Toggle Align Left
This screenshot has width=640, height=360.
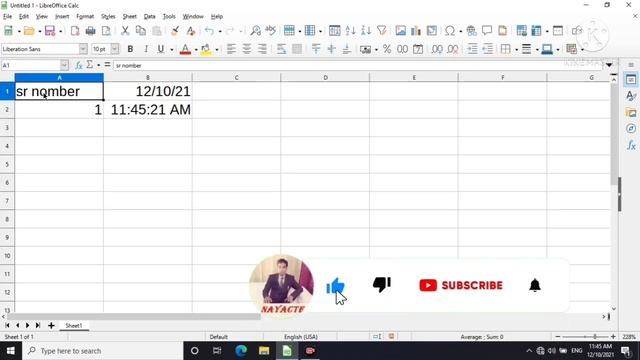click(231, 49)
